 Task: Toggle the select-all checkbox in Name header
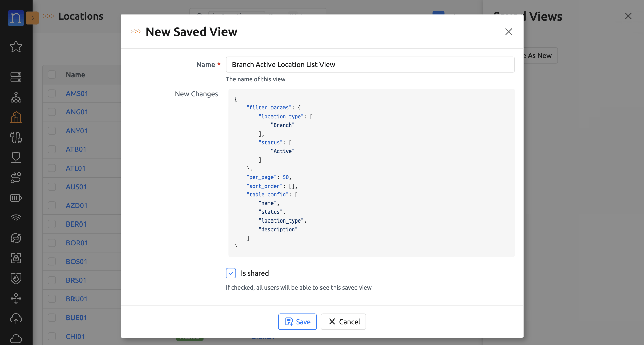(x=52, y=75)
